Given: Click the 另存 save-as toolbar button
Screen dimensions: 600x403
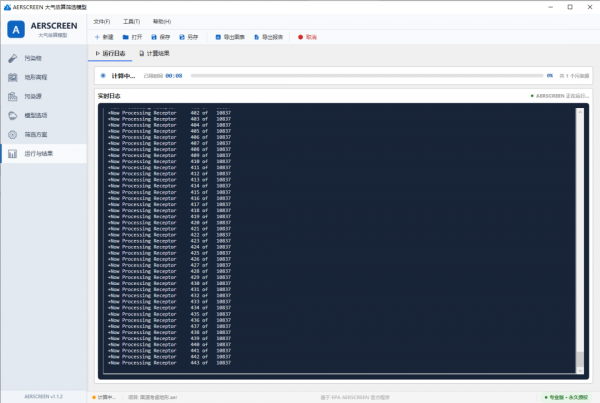Looking at the screenshot, I should pos(189,37).
